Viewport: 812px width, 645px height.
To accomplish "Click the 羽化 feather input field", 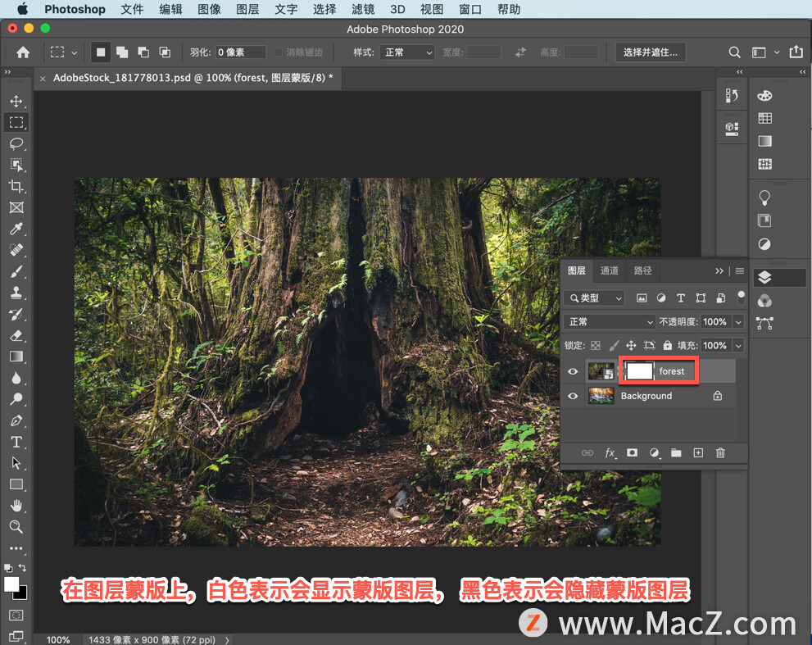I will 241,52.
